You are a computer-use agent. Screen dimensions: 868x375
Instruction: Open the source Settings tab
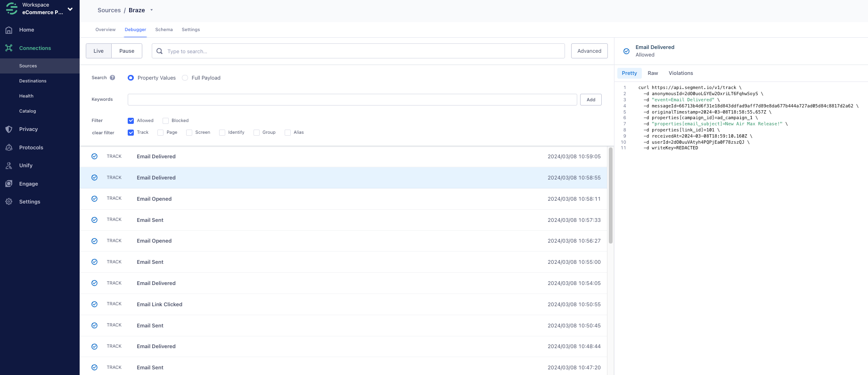[x=191, y=30]
